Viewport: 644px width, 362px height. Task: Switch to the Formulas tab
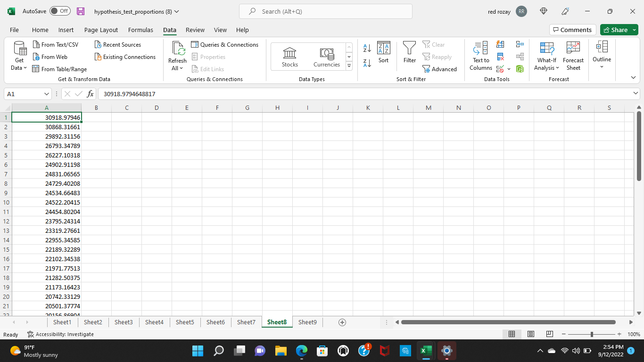(140, 30)
